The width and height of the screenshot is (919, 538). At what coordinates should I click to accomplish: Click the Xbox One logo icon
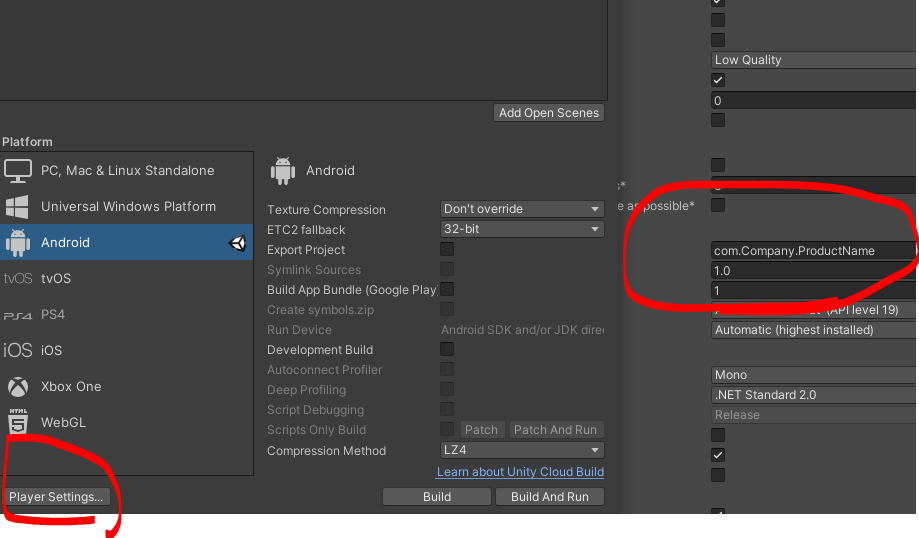point(18,386)
